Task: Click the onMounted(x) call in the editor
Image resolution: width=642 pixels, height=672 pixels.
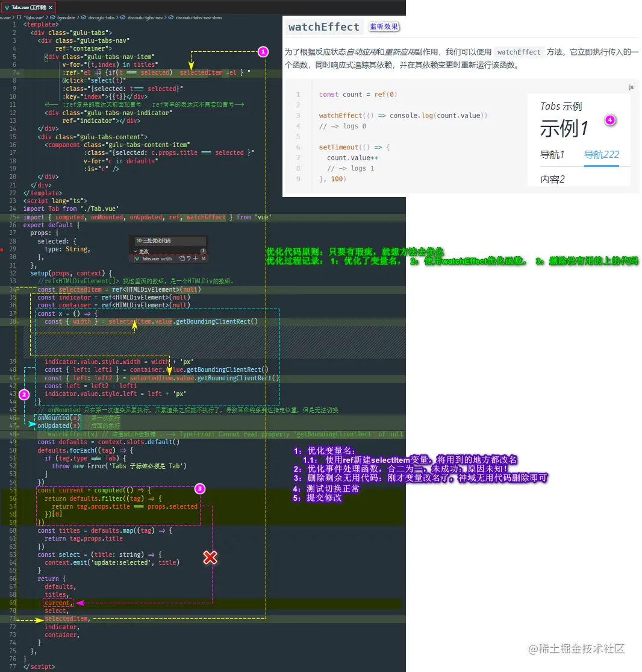Action: tap(58, 418)
